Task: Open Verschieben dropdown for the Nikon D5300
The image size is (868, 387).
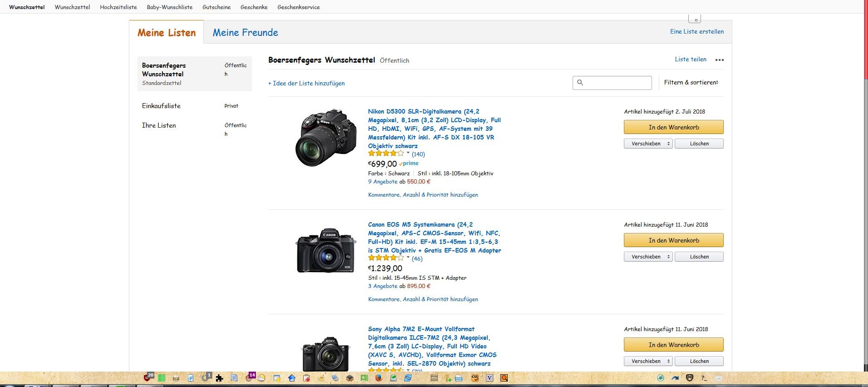Action: tap(648, 144)
